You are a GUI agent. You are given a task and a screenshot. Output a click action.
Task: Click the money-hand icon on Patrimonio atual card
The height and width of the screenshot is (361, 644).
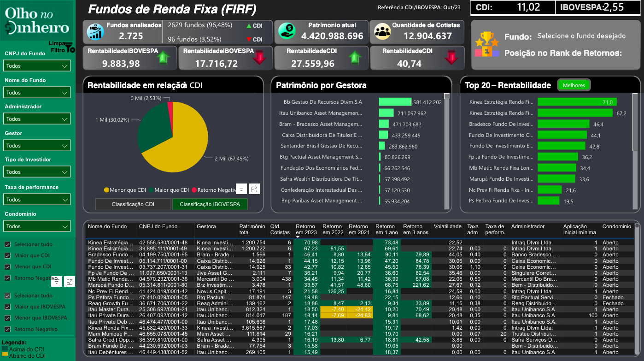point(287,30)
